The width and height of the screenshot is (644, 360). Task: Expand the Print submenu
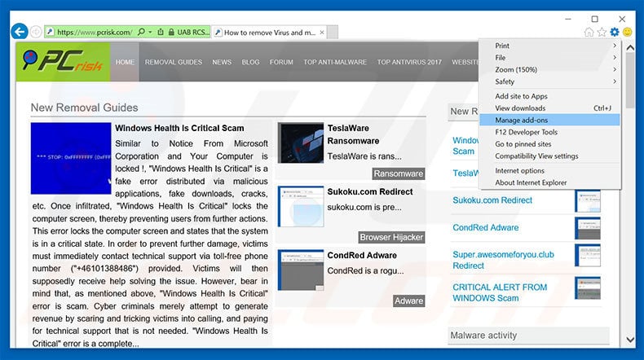[549, 46]
